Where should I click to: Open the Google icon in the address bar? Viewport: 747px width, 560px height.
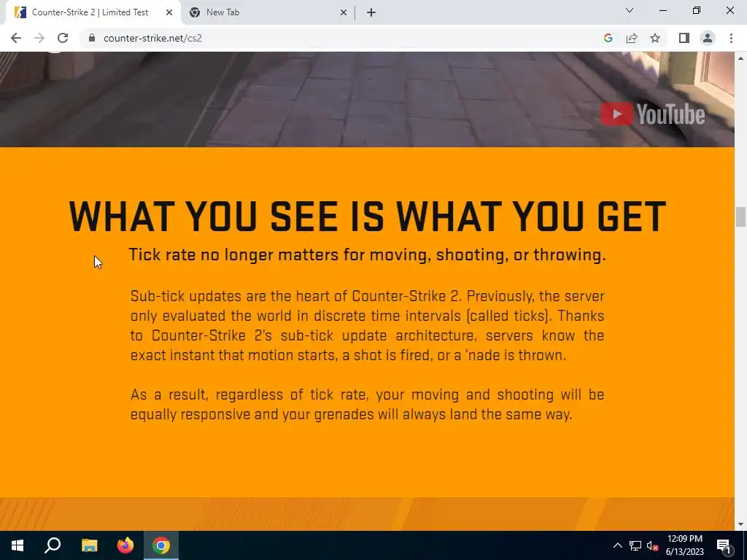point(608,38)
